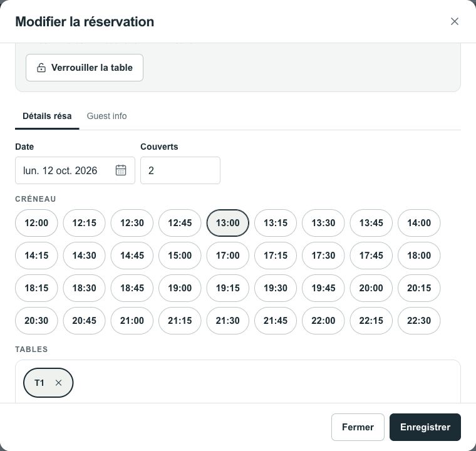Viewport: 476px width, 451px height.
Task: Select the 12:45 time slot
Action: coord(180,223)
